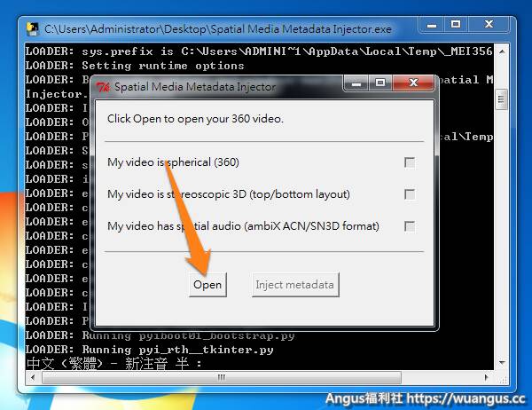Click console line 'Running pyiboot01_bootstrap.py'
Screen dimensions: 532x410
pos(188,335)
